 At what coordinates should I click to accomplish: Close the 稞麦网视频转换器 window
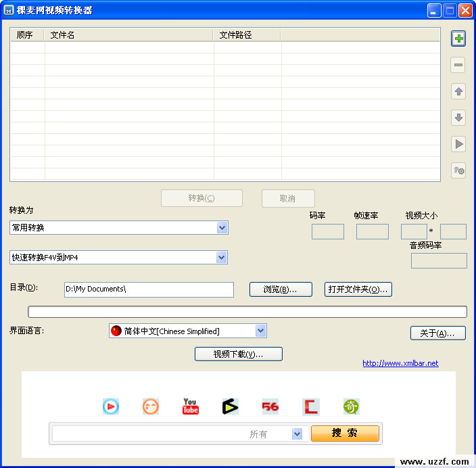[465, 10]
